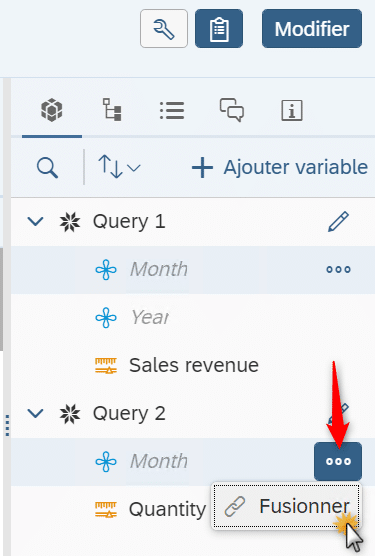Choose Fusionner from the context menu
Screen dimensions: 375x556
click(286, 506)
